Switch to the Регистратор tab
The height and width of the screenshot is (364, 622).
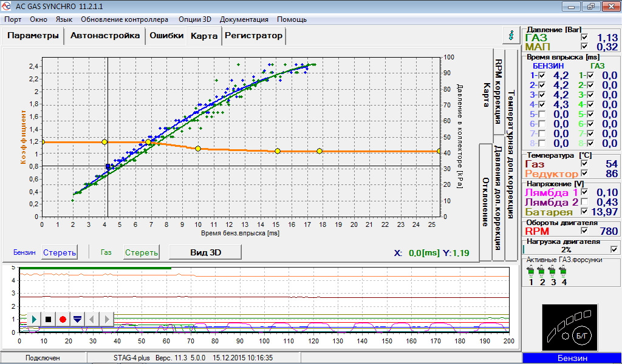click(253, 36)
